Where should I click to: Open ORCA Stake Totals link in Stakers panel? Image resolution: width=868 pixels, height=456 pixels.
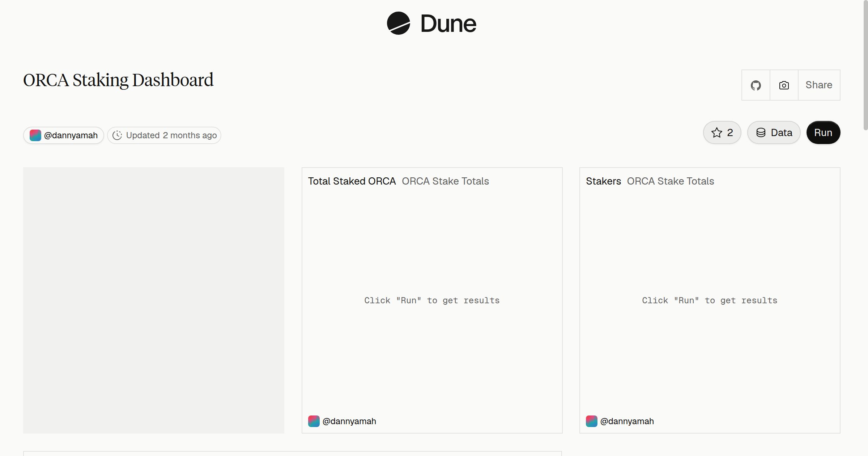pos(671,181)
